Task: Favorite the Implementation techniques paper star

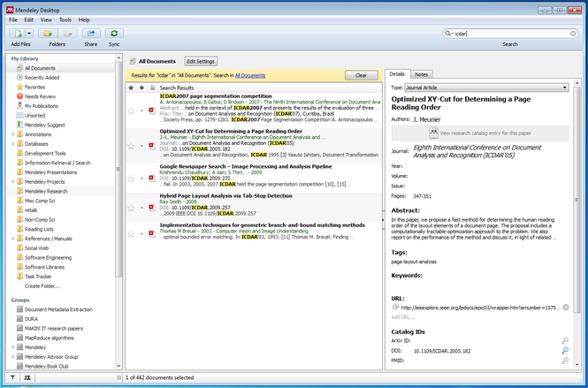Action: 131,234
